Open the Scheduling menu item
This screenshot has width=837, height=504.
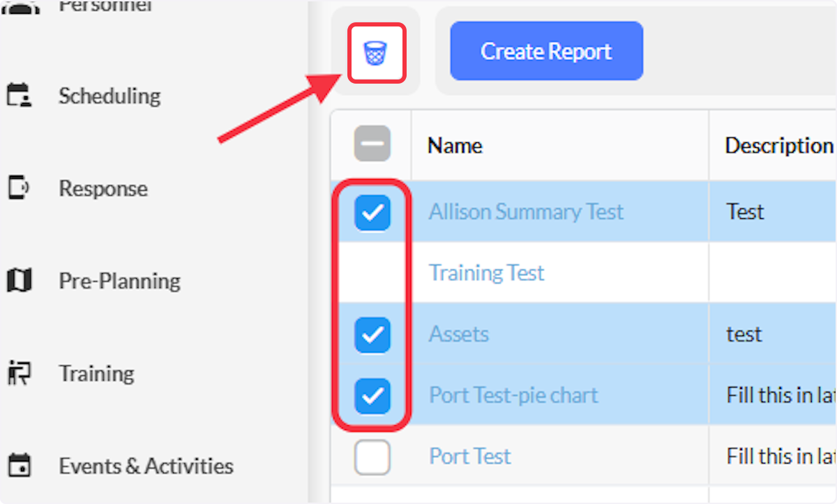(x=110, y=96)
